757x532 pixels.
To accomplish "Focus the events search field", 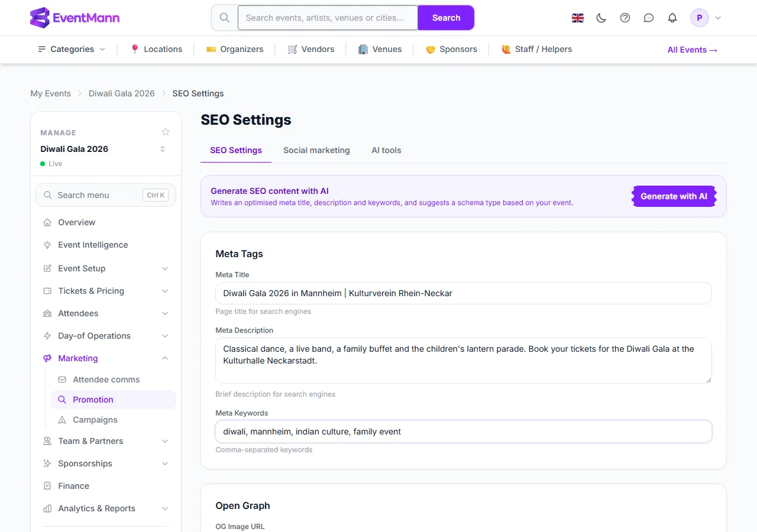I will tap(328, 18).
